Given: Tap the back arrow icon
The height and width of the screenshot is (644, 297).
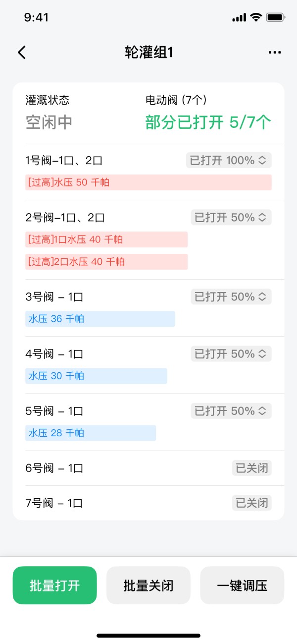Looking at the screenshot, I should [x=22, y=53].
